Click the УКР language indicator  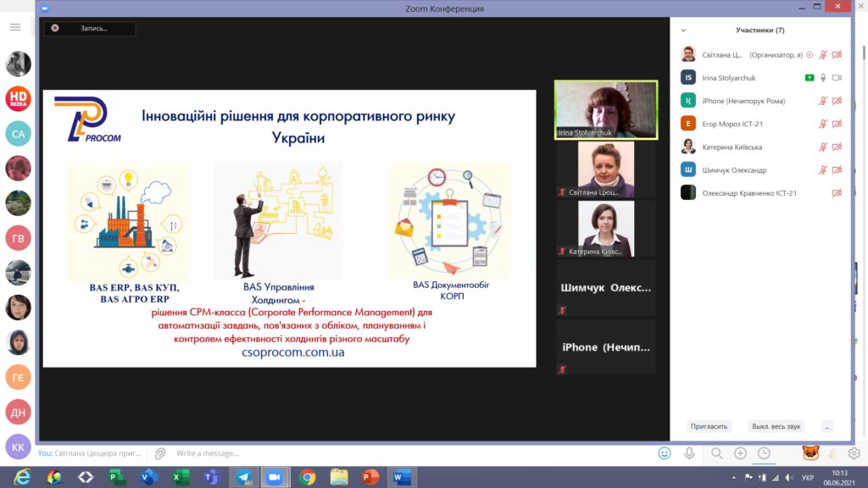point(808,478)
